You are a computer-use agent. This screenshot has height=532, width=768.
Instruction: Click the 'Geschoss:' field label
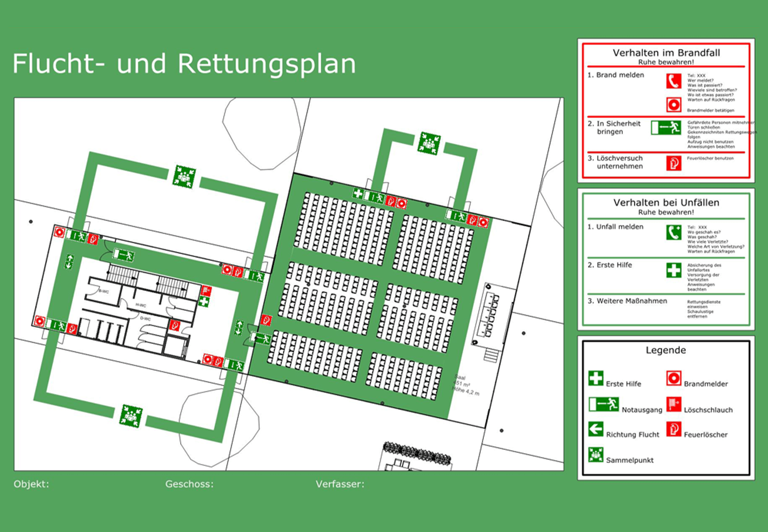pyautogui.click(x=189, y=484)
